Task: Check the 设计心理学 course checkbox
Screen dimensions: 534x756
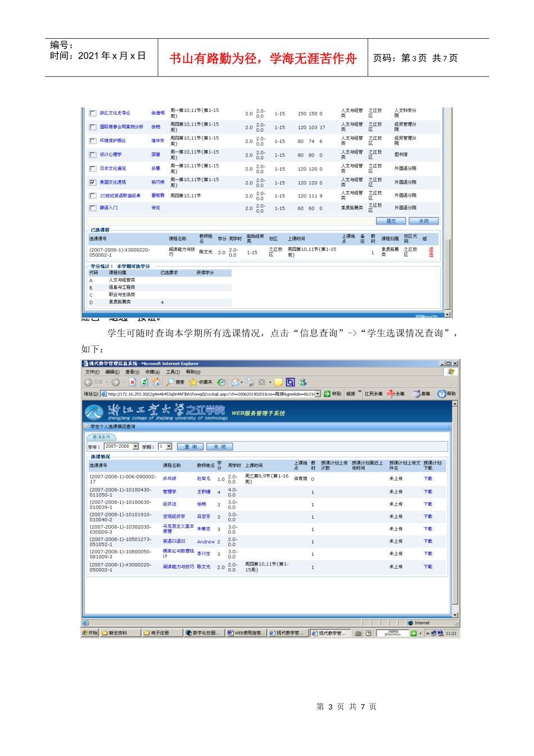Action: 93,155
